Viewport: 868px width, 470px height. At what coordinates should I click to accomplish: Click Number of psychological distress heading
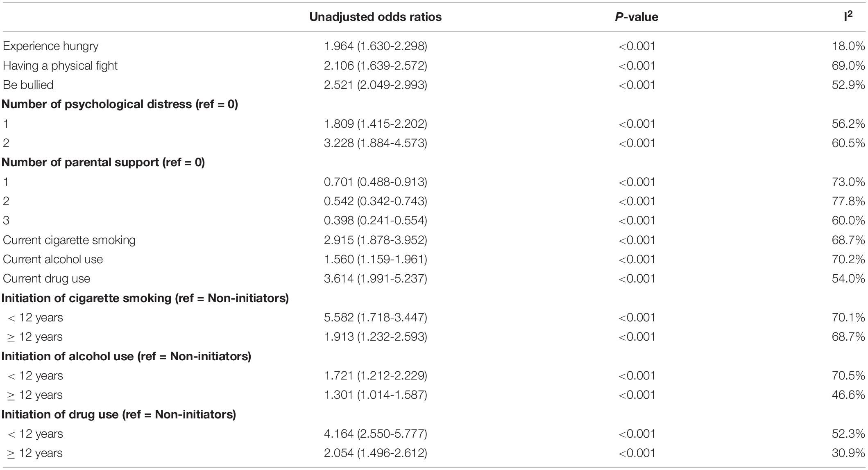pyautogui.click(x=120, y=104)
